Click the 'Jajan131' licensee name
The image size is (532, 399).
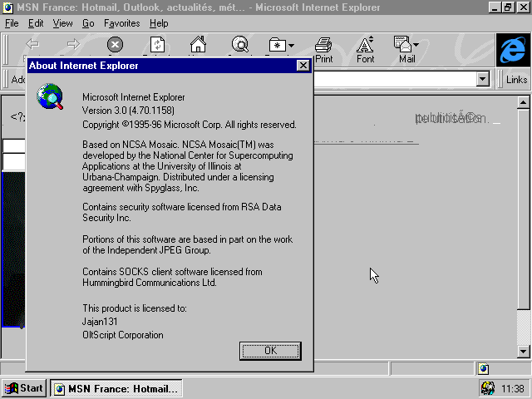click(x=100, y=322)
